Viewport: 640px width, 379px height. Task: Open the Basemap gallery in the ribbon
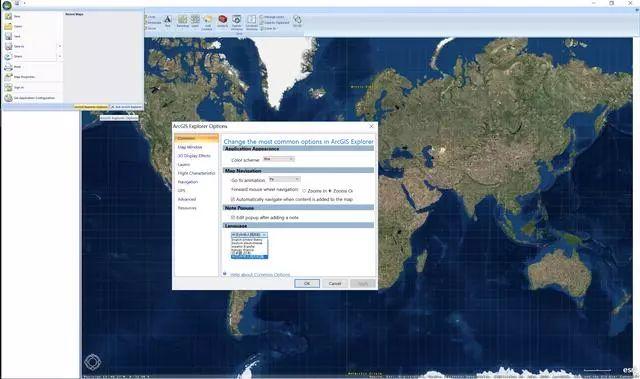182,21
